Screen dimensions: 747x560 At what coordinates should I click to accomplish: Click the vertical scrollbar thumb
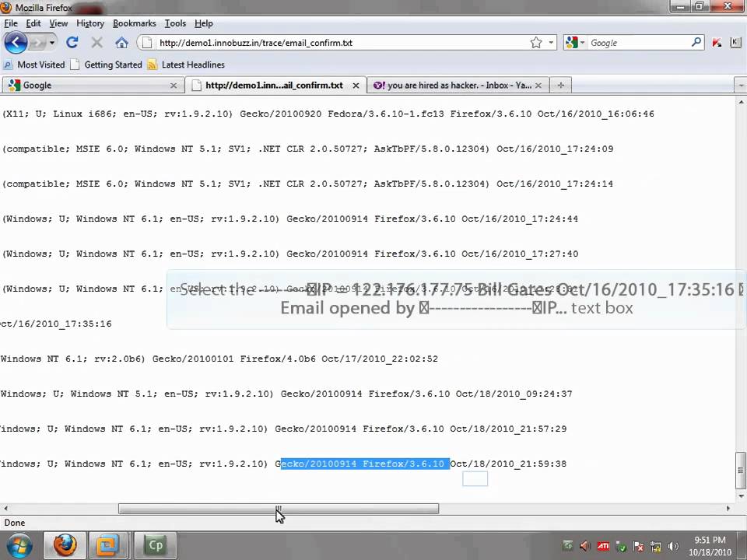click(741, 470)
